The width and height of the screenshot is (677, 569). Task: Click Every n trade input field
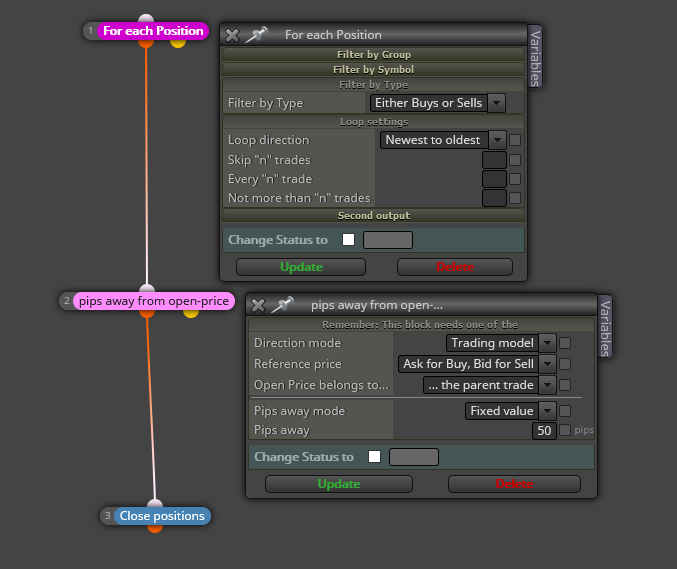click(x=494, y=179)
